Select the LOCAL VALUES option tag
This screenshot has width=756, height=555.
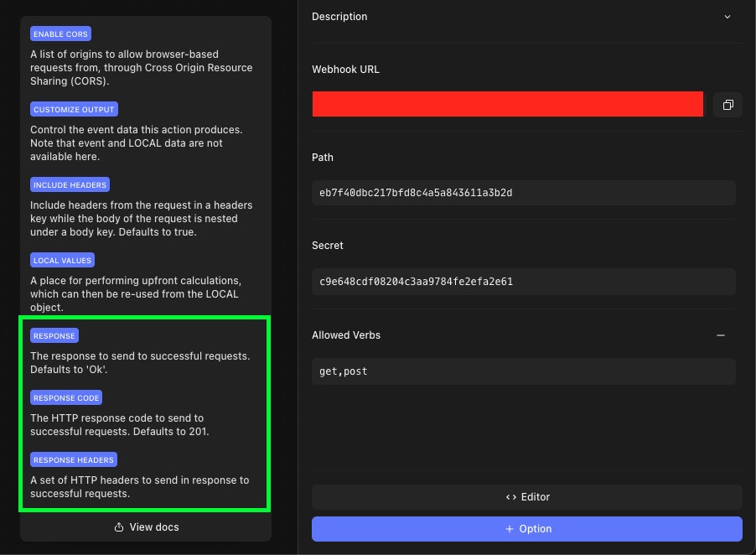pyautogui.click(x=62, y=261)
